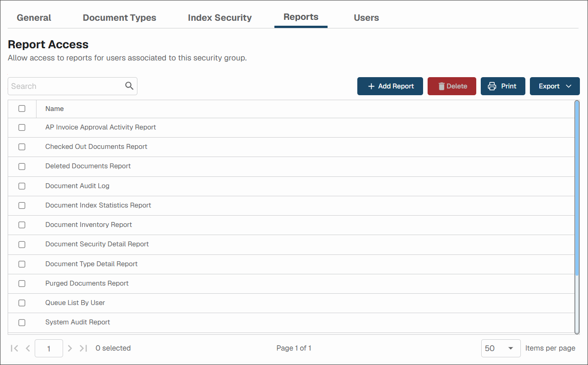Screen dimensions: 588x365
Task: Check Document Audit Log box
Action: (22, 186)
